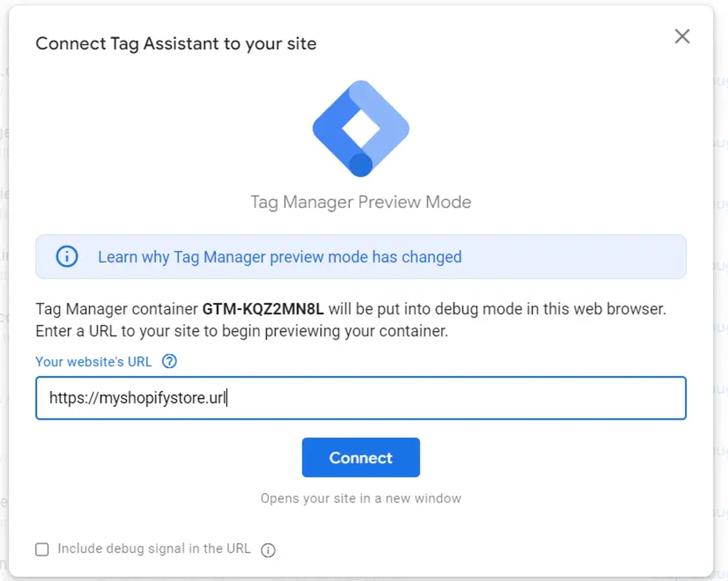Click 'Opens your site in a new window' text

(x=361, y=498)
